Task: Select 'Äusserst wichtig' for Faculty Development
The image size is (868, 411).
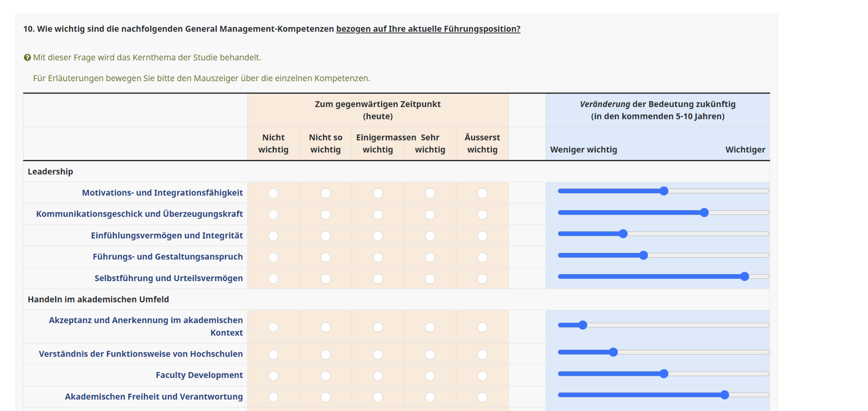Action: [x=482, y=376]
